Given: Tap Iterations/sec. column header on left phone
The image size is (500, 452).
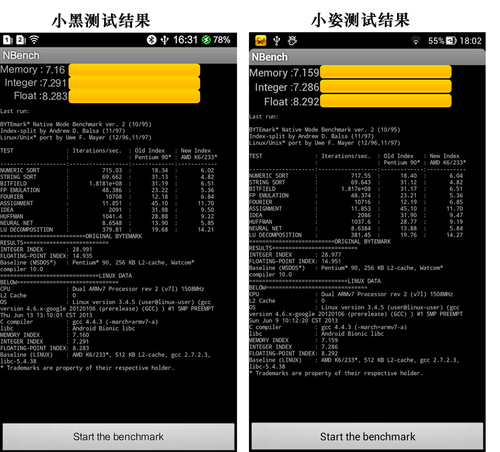Looking at the screenshot, I should pos(97,151).
